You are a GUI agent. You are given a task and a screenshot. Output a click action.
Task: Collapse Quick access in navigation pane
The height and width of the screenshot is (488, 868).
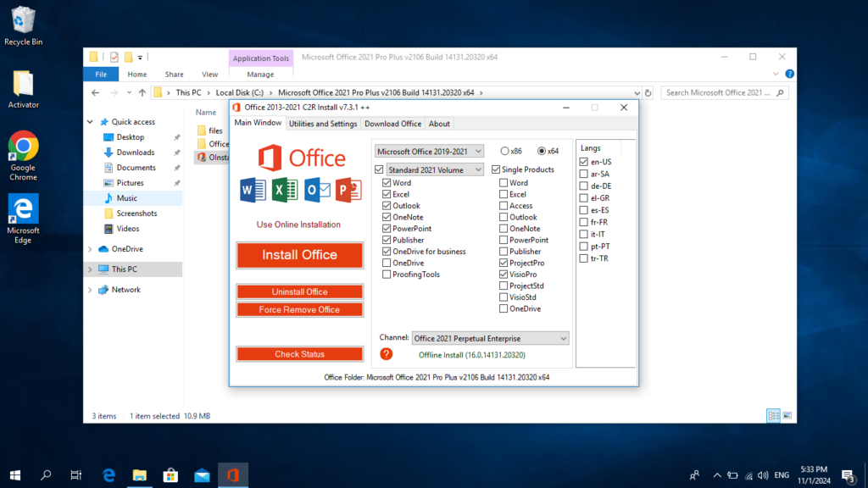(x=90, y=122)
